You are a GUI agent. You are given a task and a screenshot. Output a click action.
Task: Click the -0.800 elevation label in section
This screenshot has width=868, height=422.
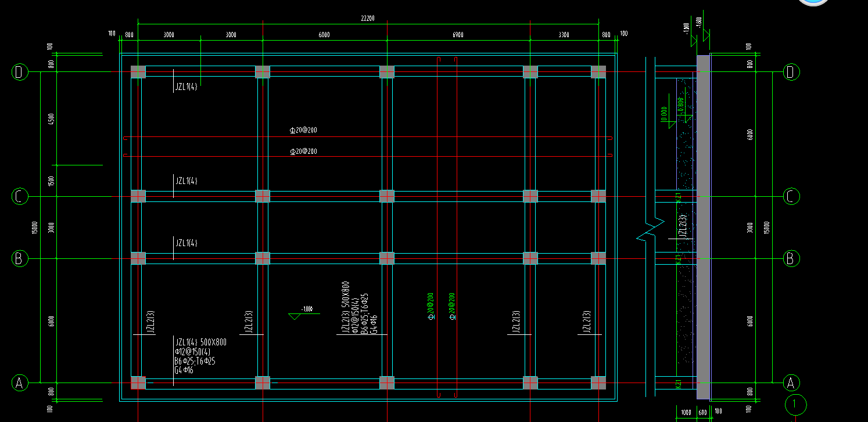point(681,106)
